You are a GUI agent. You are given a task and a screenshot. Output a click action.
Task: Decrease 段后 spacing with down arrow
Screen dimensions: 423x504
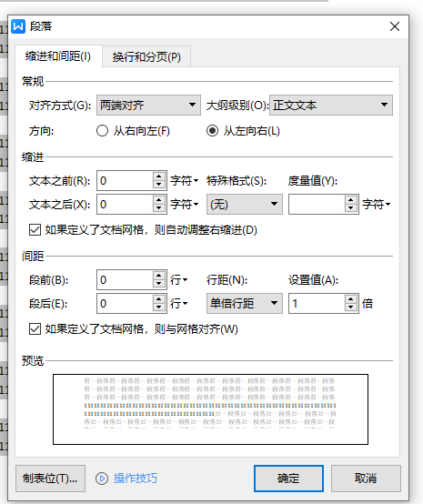point(159,307)
